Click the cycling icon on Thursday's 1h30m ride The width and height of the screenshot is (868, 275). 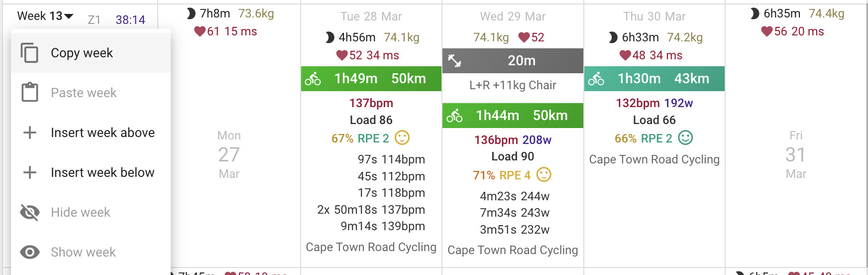tap(596, 79)
